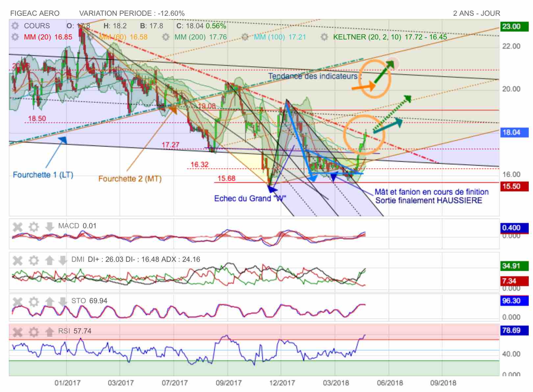
Task: Click the 03/2018 date axis label
Action: pos(336,383)
